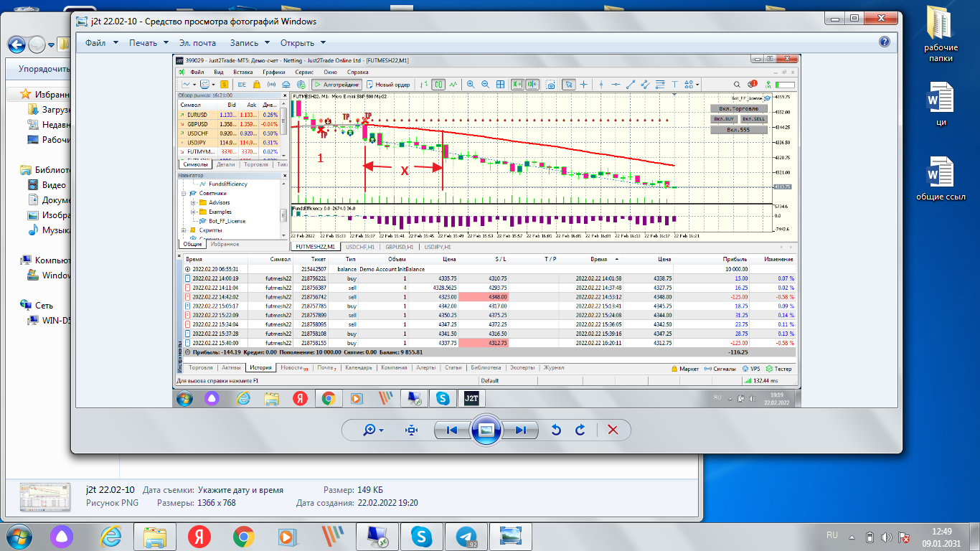Open the Файл dropdown menu

101,43
